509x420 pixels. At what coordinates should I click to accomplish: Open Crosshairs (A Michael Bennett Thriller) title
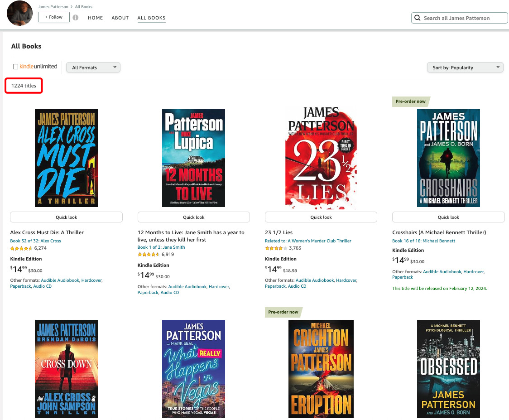(x=439, y=232)
